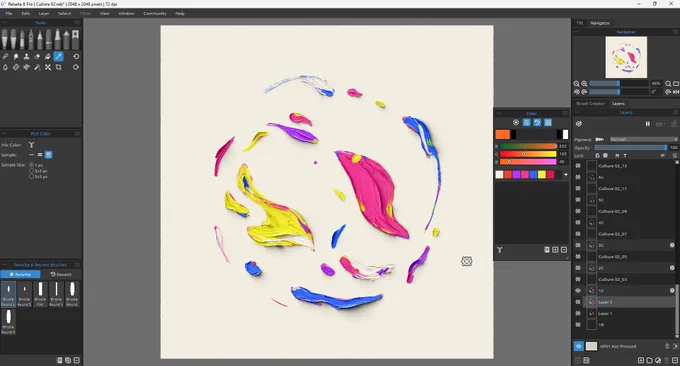Image resolution: width=680 pixels, height=366 pixels.
Task: Click the new group folder icon in Layers
Action: click(x=649, y=360)
